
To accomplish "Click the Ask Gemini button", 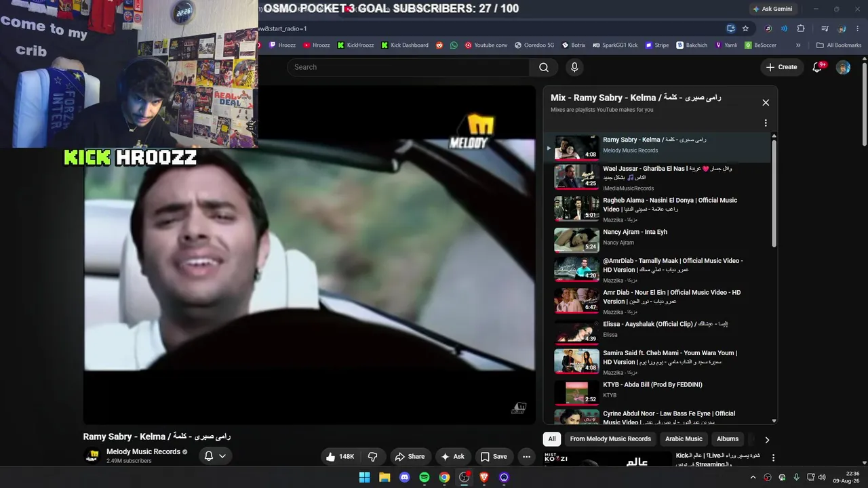I will pyautogui.click(x=772, y=9).
